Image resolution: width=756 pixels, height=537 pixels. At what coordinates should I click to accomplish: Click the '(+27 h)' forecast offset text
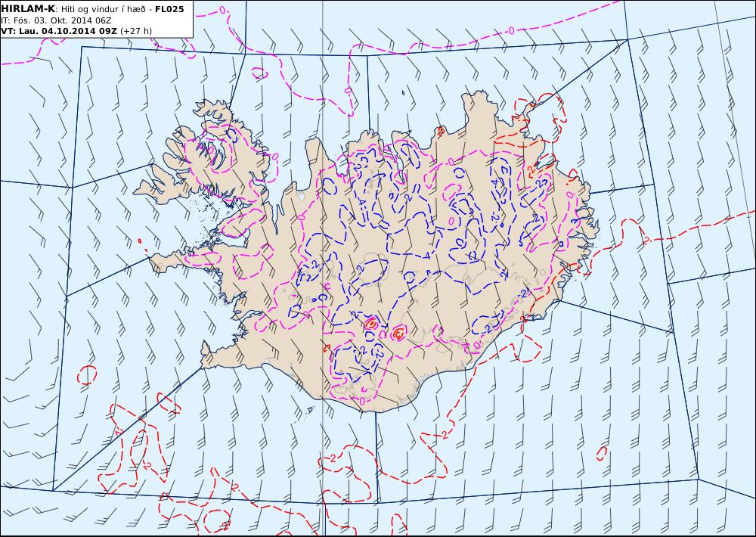pyautogui.click(x=135, y=31)
